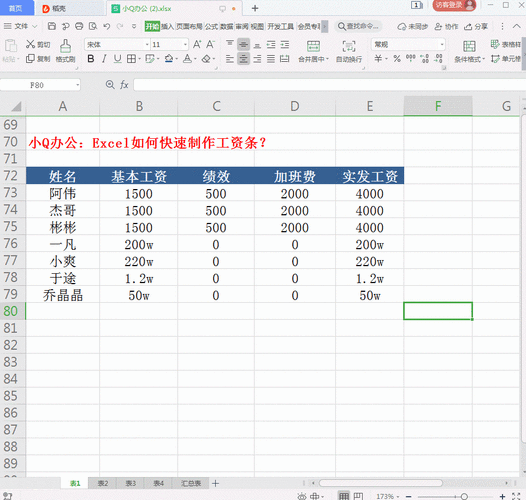Image resolution: width=526 pixels, height=500 pixels.
Task: Decrease decimal places
Action: pyautogui.click(x=438, y=59)
